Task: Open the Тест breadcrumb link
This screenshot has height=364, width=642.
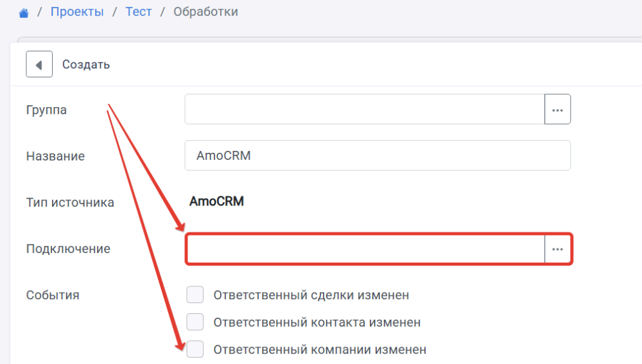Action: [x=139, y=12]
